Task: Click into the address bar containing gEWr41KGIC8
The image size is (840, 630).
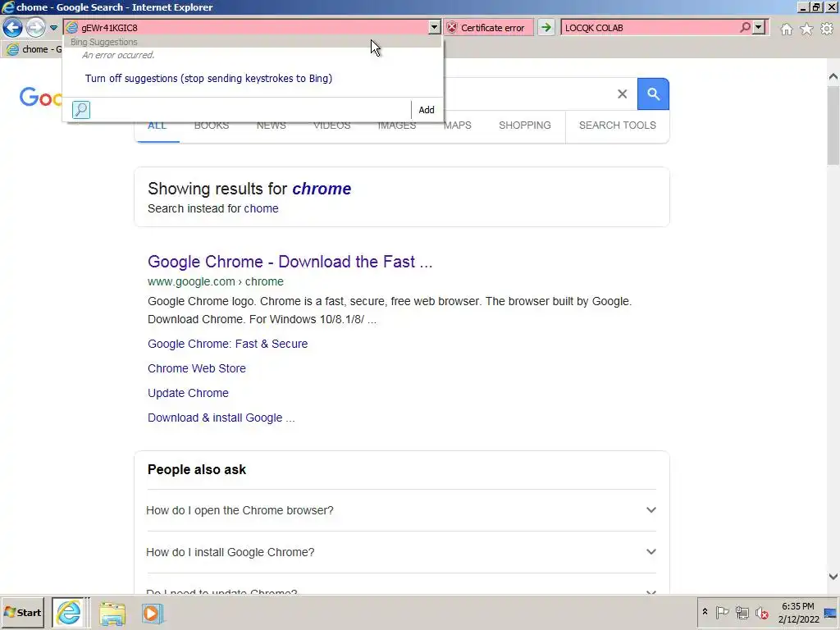Action: (246, 28)
